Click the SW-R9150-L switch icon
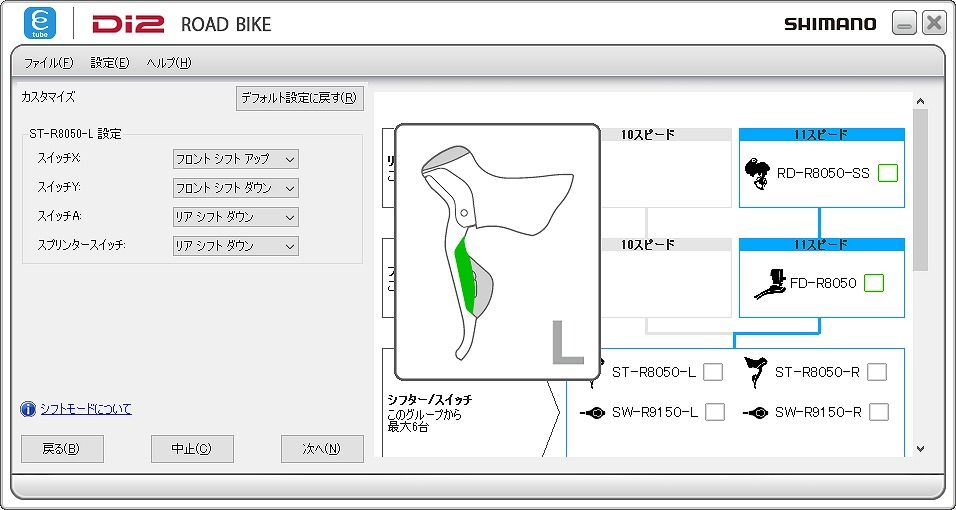Screen dimensions: 956x510 593,413
